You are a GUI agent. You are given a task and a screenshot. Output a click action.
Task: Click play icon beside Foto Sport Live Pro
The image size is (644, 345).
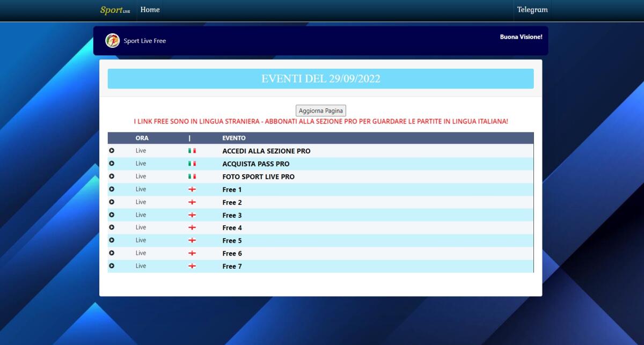click(x=112, y=177)
